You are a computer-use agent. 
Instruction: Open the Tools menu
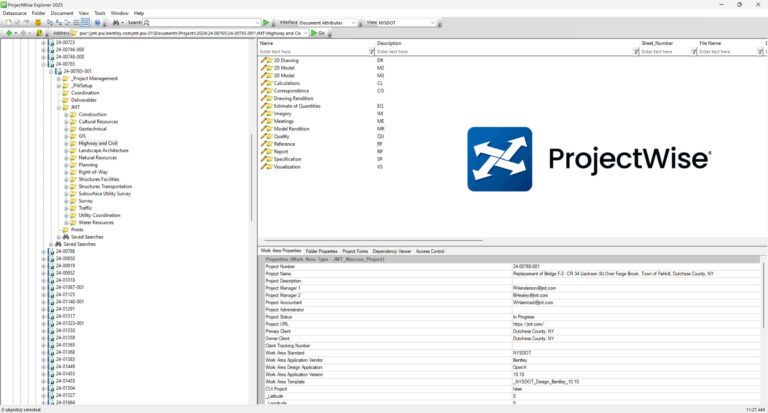click(x=99, y=13)
